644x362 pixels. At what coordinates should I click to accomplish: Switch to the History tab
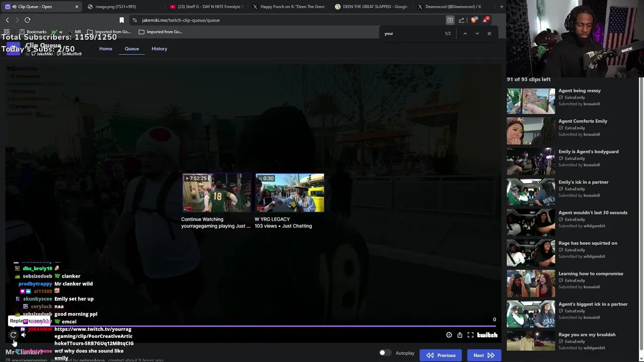click(159, 49)
